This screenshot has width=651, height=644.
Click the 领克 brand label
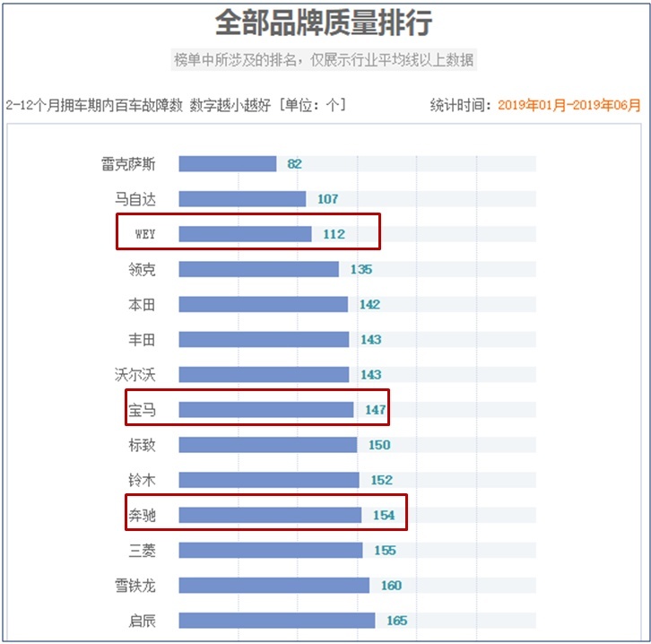tap(142, 269)
